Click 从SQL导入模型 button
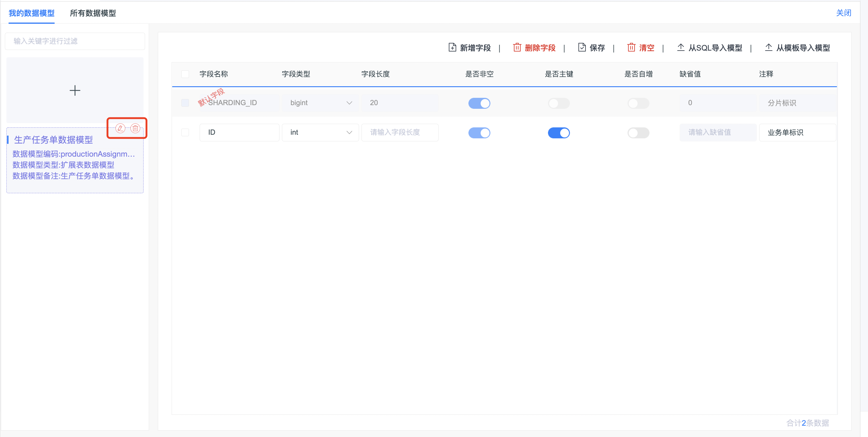Viewport: 868px width, 437px height. pyautogui.click(x=709, y=48)
